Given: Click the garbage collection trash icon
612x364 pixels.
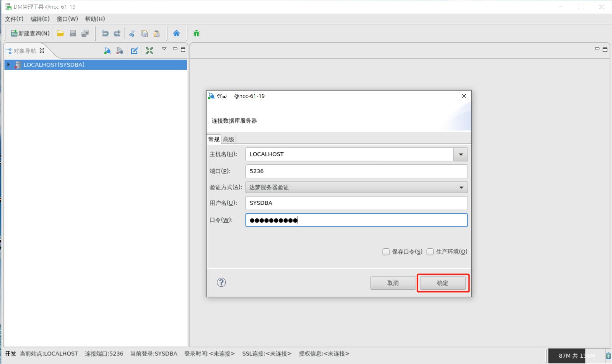Looking at the screenshot, I should coord(609,356).
